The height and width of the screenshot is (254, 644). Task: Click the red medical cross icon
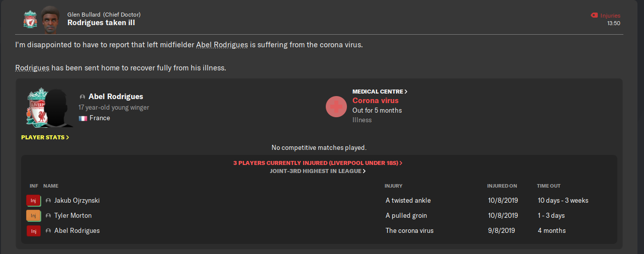tap(336, 107)
